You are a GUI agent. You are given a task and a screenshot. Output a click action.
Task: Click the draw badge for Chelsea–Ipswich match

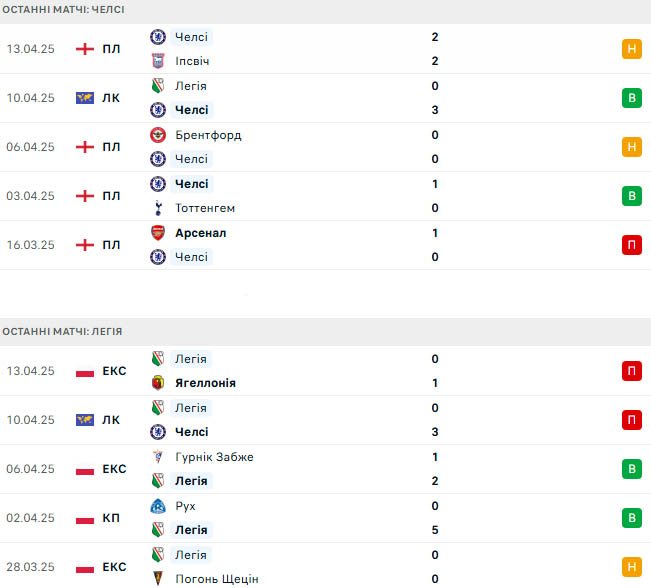point(631,49)
